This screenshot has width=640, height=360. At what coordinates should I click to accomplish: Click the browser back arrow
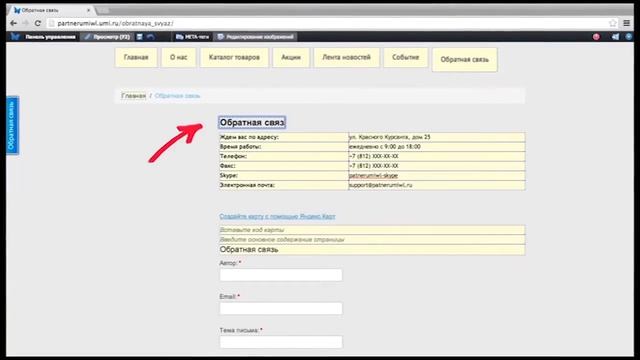click(13, 23)
